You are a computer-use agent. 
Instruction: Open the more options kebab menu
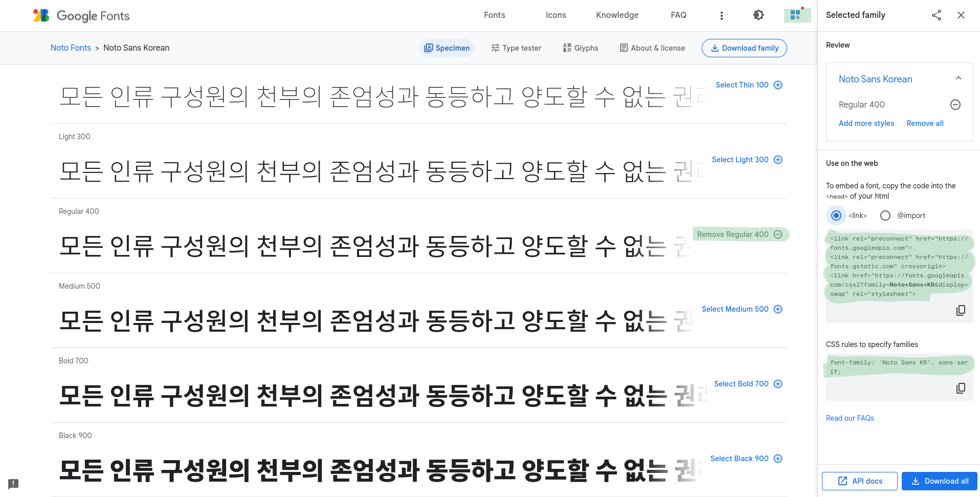tap(722, 16)
